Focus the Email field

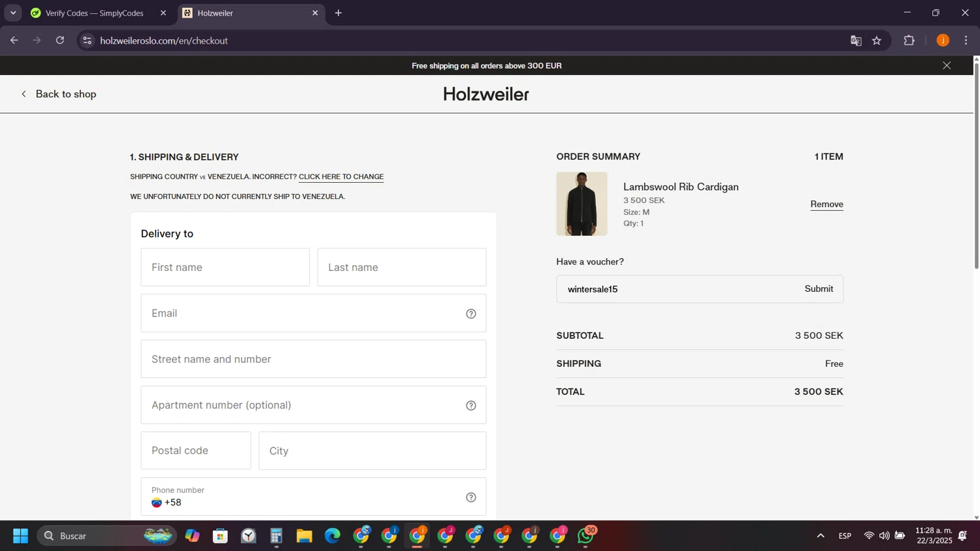314,313
